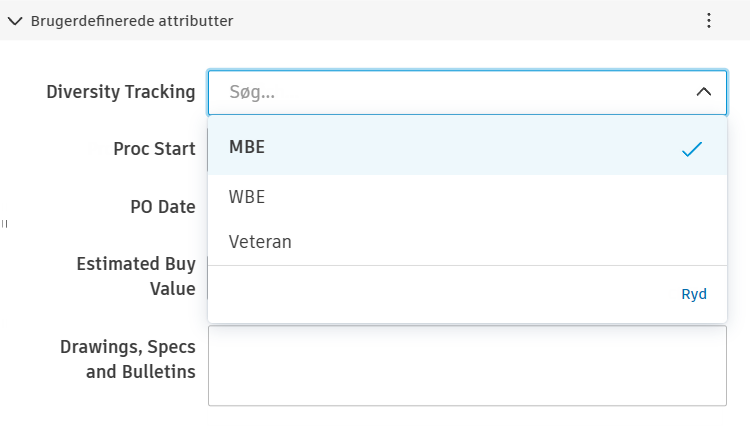Choose WBE from the dropdown list
The height and width of the screenshot is (436, 750).
[247, 197]
